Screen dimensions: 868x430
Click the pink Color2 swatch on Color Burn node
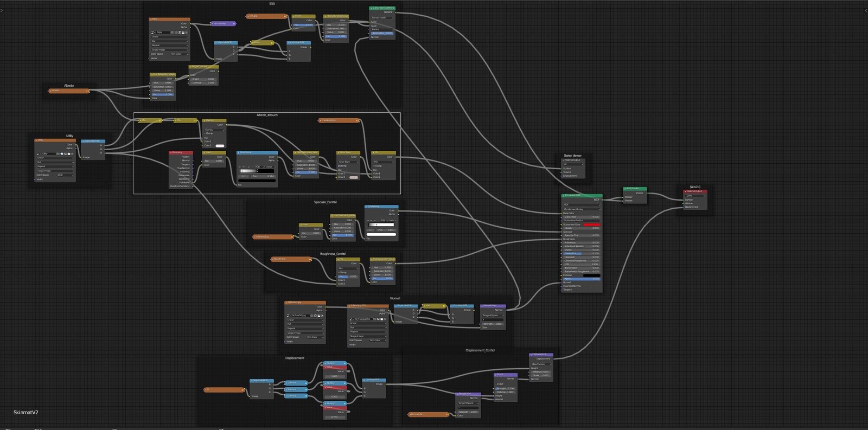click(x=354, y=177)
